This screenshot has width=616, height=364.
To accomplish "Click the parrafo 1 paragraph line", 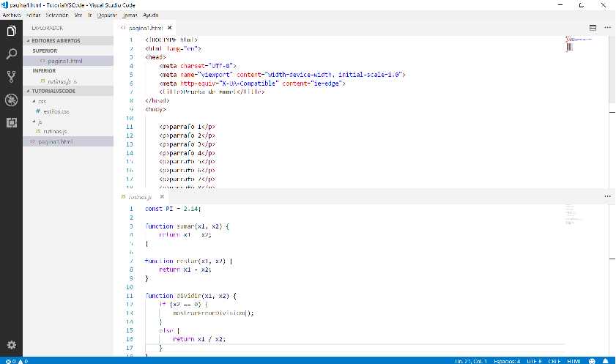I will tap(187, 127).
